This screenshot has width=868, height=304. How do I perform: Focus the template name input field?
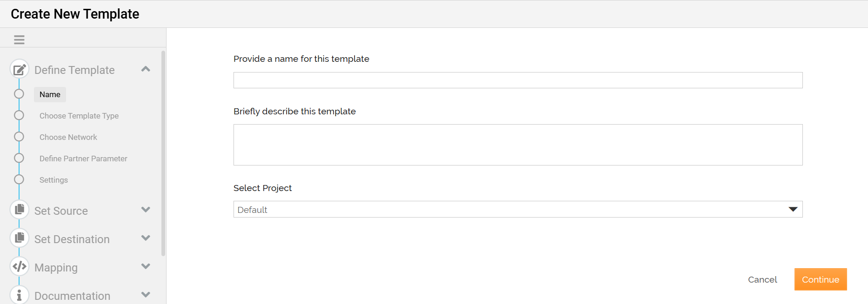518,80
